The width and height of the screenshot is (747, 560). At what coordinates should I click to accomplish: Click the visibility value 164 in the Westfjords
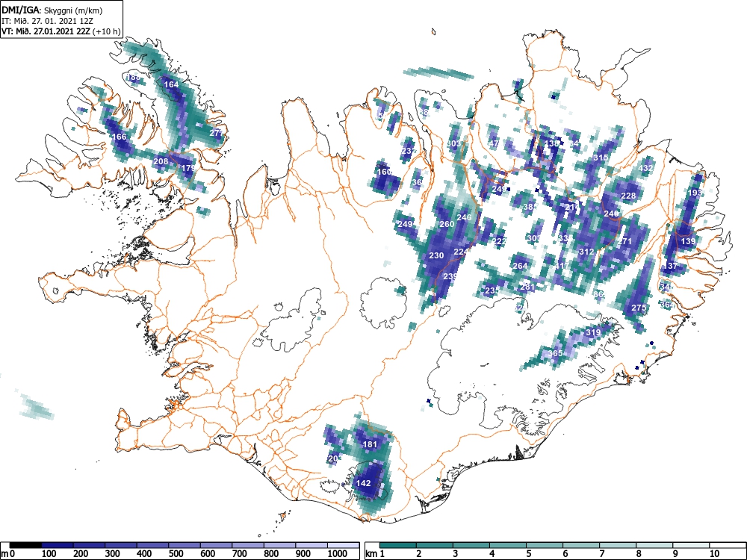click(171, 85)
